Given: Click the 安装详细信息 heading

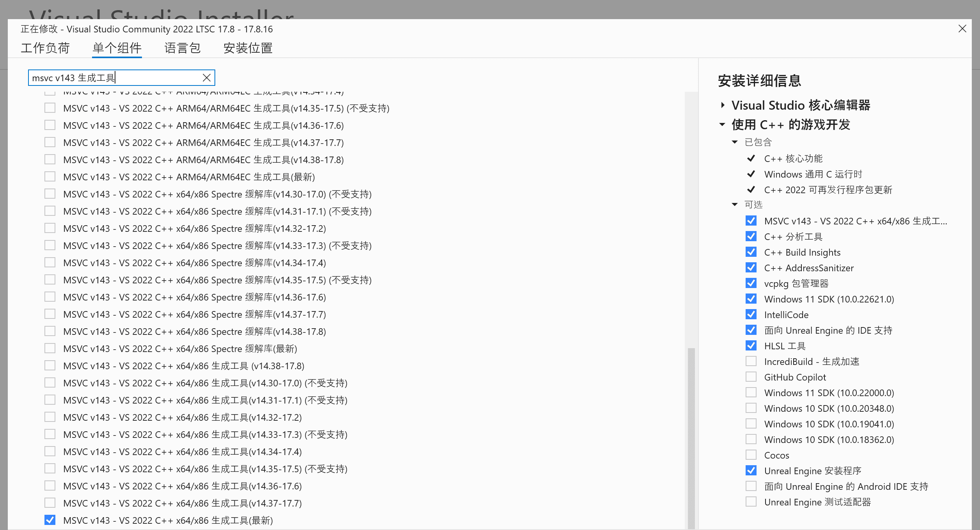Looking at the screenshot, I should click(759, 81).
